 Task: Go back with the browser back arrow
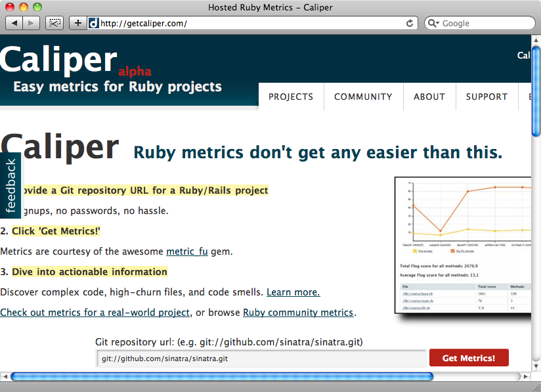pos(14,23)
